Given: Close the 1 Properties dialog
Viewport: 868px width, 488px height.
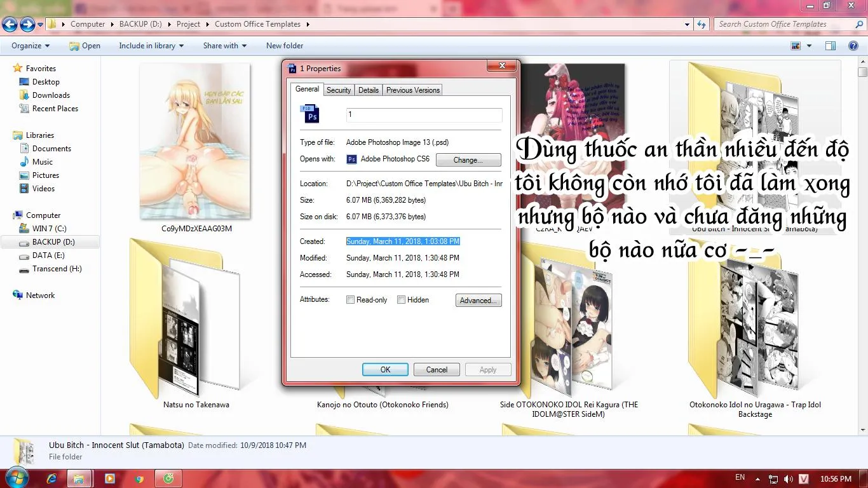Looking at the screenshot, I should coord(502,66).
